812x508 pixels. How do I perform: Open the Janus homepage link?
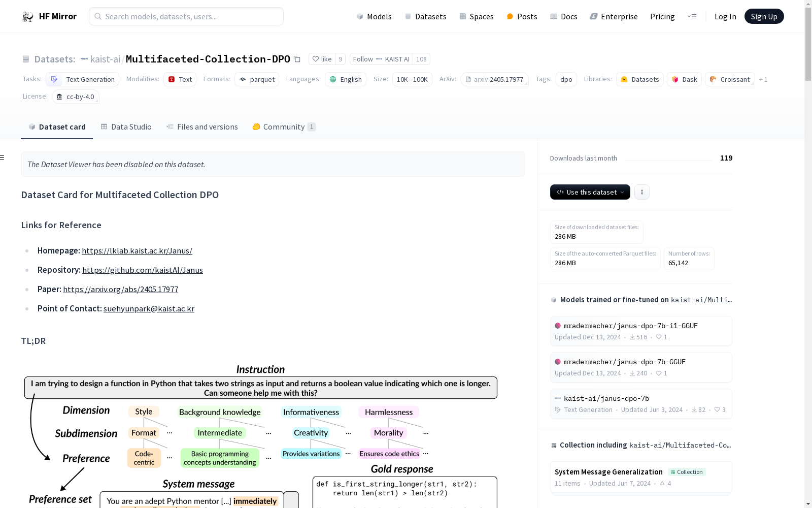pyautogui.click(x=137, y=251)
